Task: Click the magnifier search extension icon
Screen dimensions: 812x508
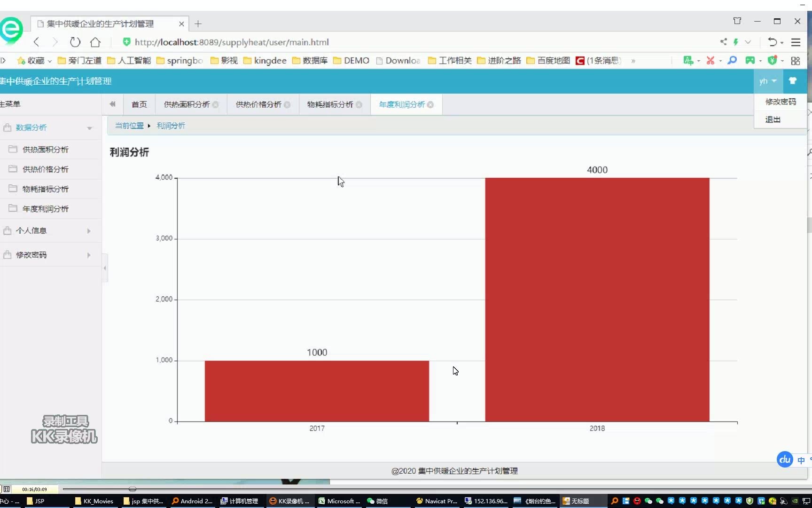Action: click(732, 60)
